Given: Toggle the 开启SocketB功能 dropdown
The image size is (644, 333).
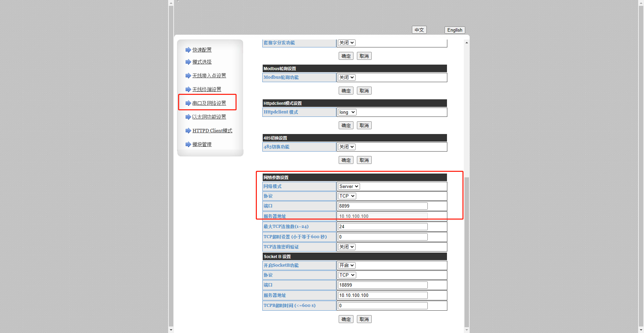Looking at the screenshot, I should [x=346, y=265].
